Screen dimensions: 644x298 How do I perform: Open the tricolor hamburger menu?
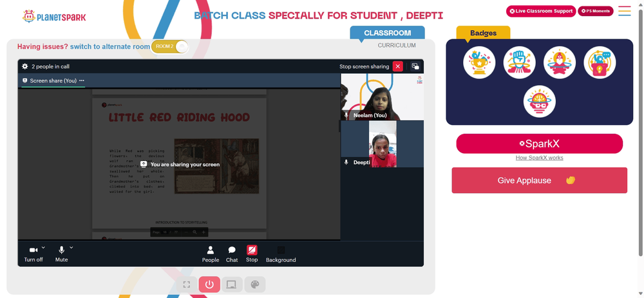click(624, 11)
